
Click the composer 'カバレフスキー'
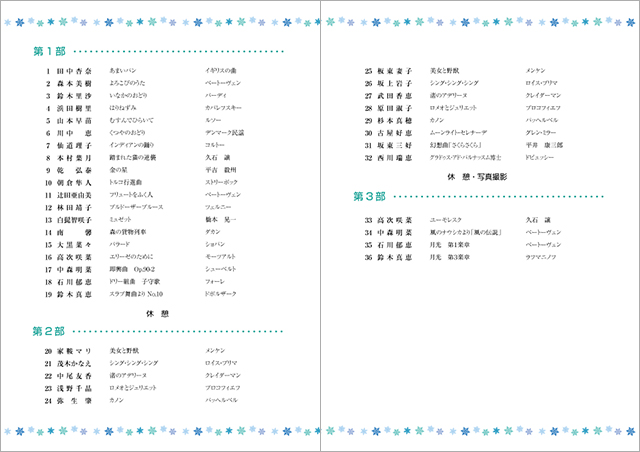pos(223,108)
